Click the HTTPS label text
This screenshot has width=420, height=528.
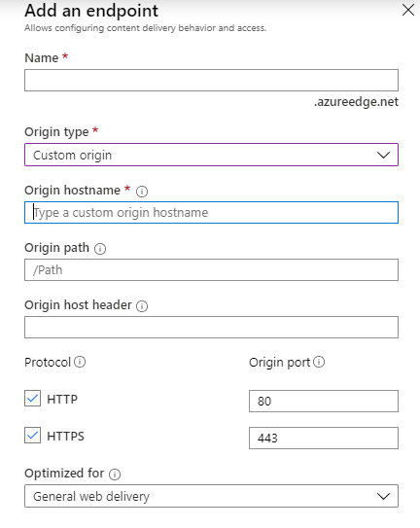[x=66, y=436]
